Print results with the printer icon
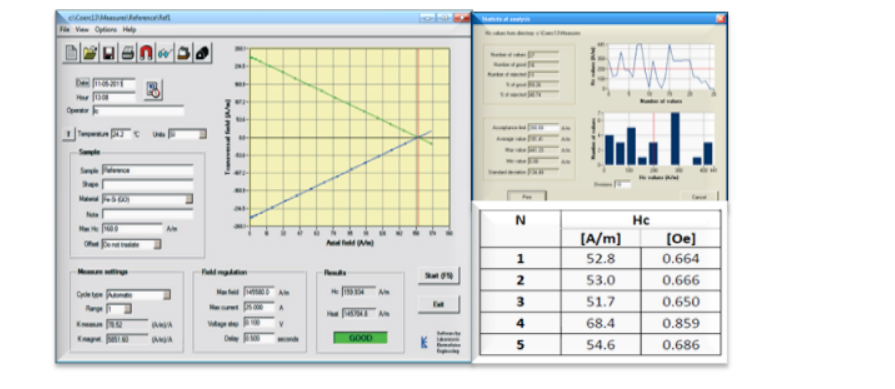 [128, 53]
